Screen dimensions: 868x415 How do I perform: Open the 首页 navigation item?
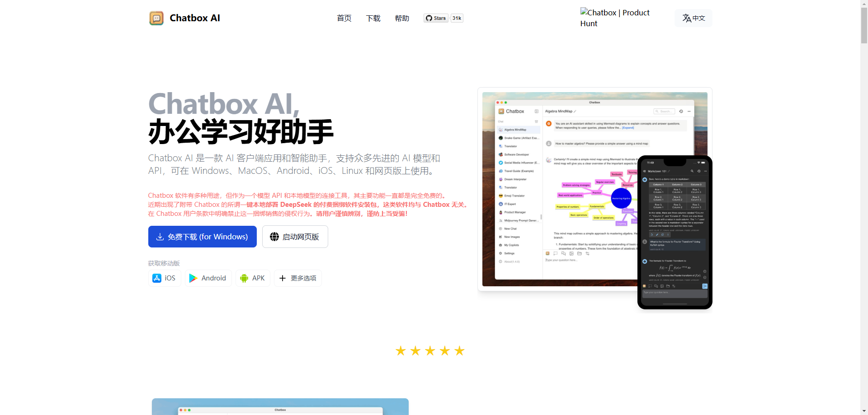click(x=344, y=18)
